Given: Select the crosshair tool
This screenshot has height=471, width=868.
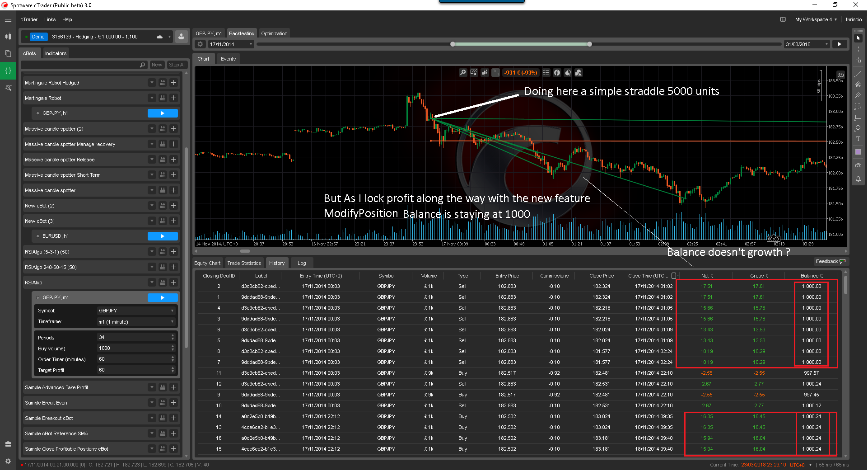Looking at the screenshot, I should pos(858,49).
